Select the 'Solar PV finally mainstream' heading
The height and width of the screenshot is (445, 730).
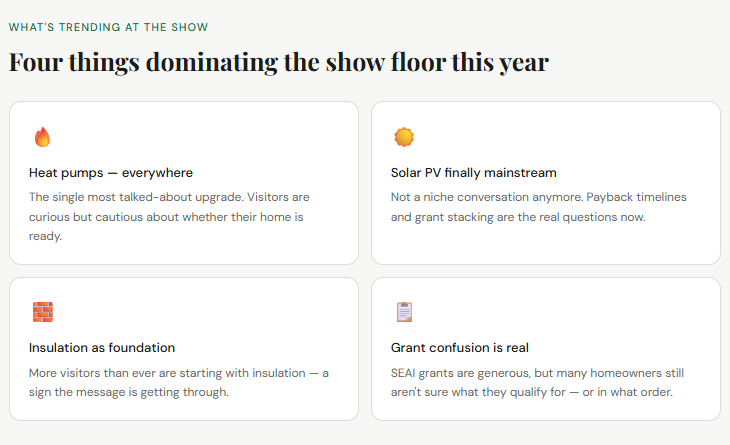coord(473,173)
